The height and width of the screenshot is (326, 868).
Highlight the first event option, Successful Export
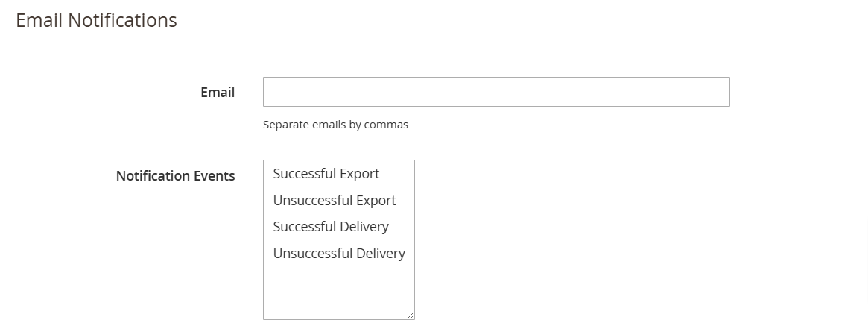(x=326, y=174)
